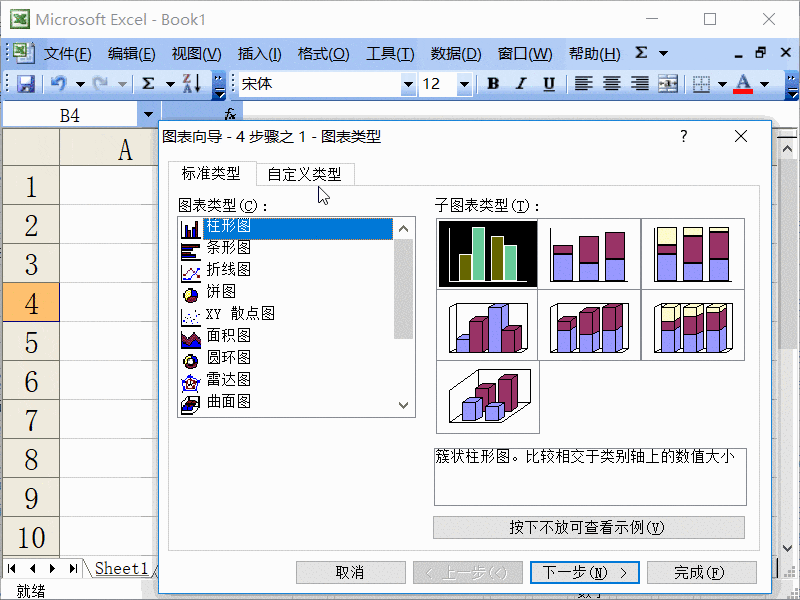
Task: Open the 插入(I) menu
Action: [x=259, y=54]
